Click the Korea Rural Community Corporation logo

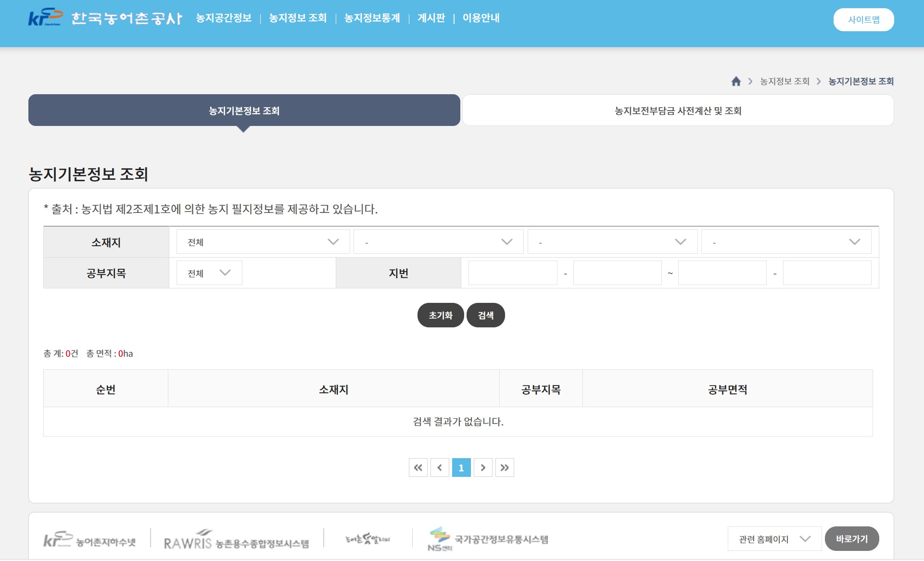pyautogui.click(x=105, y=18)
